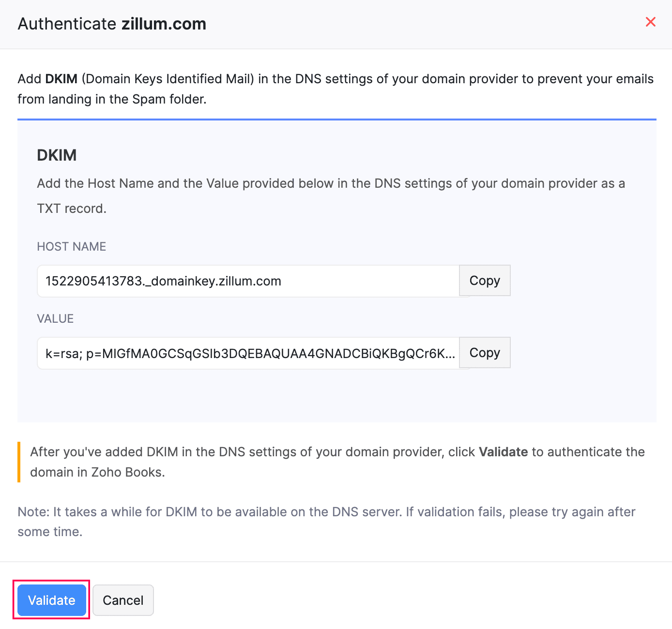Copy the DKIM TXT record value

pyautogui.click(x=484, y=353)
